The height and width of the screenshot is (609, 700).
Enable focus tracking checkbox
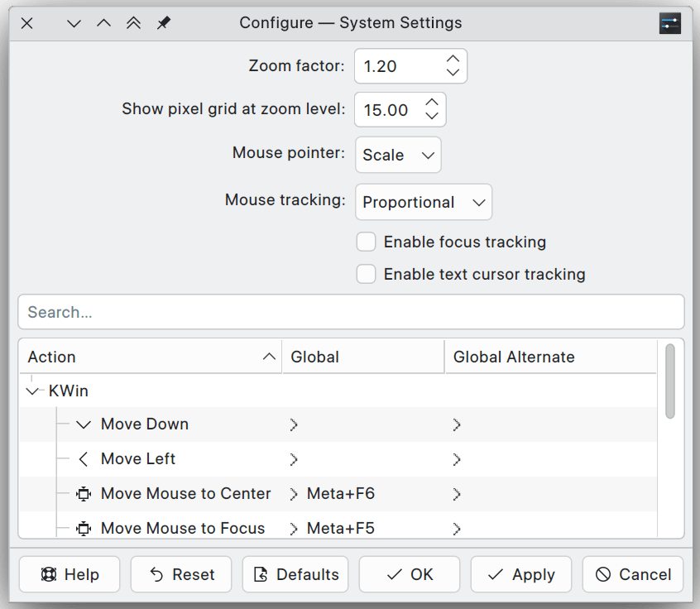(x=366, y=242)
